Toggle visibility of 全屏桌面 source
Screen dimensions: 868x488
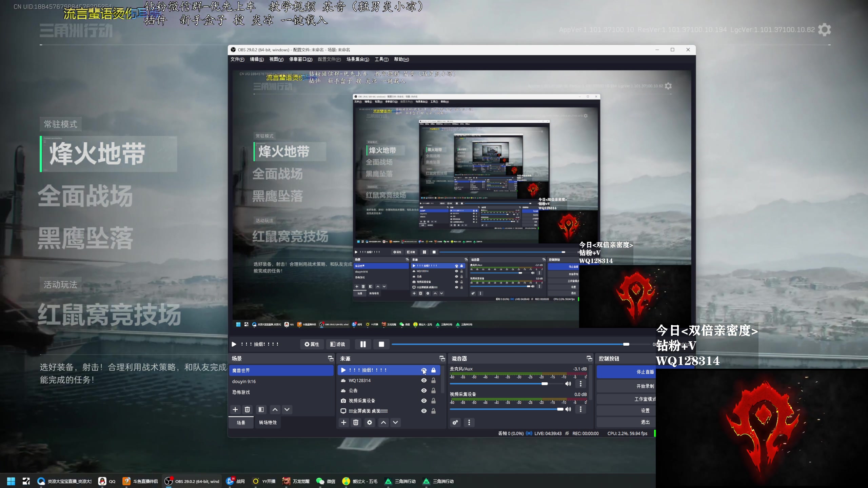(x=424, y=411)
